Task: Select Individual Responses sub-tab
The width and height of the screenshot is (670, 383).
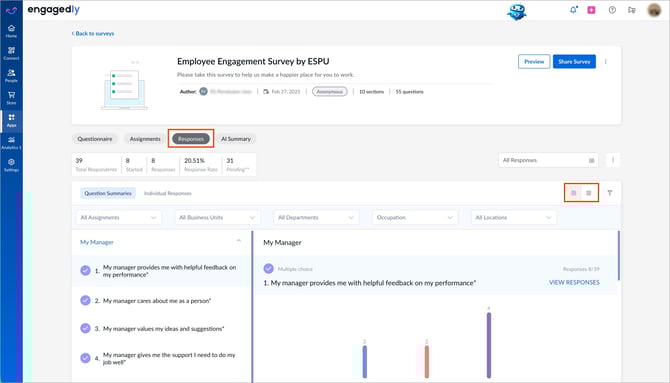Action: (x=168, y=193)
